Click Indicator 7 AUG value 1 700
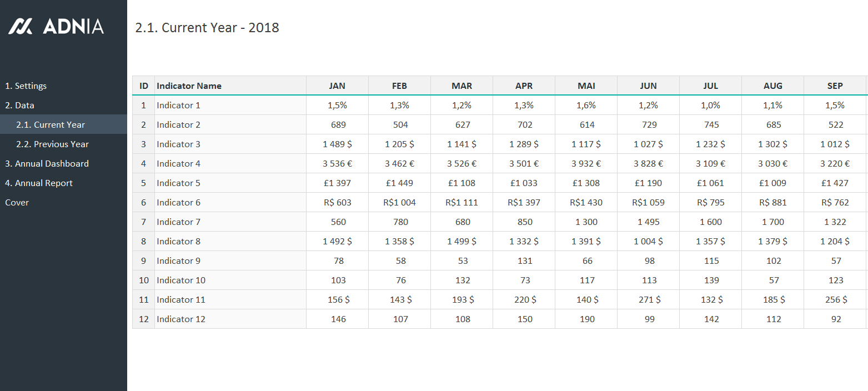 (x=772, y=222)
